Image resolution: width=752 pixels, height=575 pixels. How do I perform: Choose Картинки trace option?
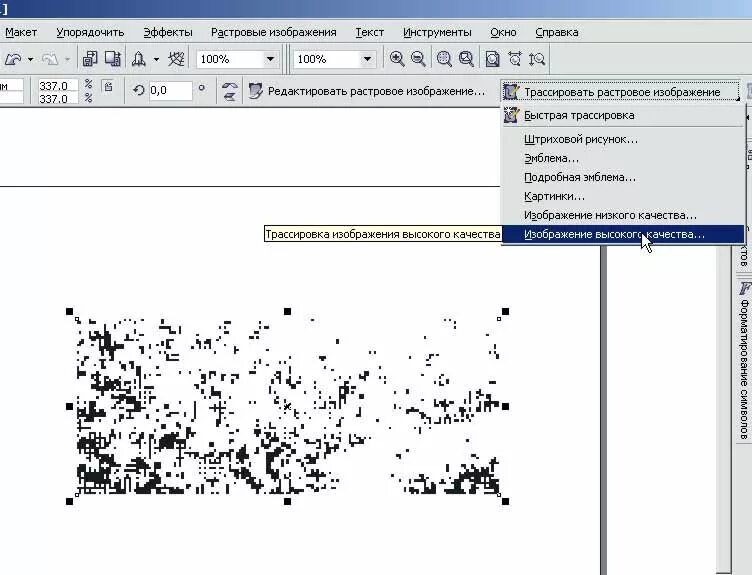[x=623, y=196]
